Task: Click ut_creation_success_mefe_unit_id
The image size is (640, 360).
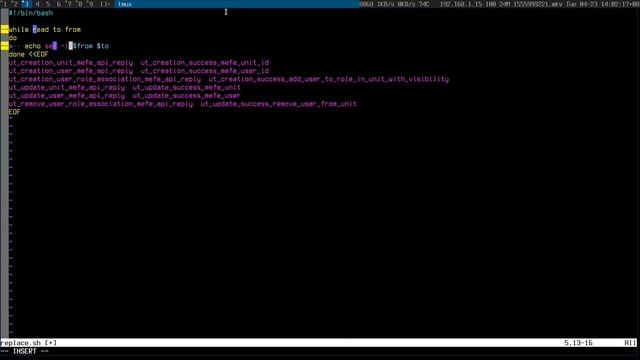Action: pos(205,62)
